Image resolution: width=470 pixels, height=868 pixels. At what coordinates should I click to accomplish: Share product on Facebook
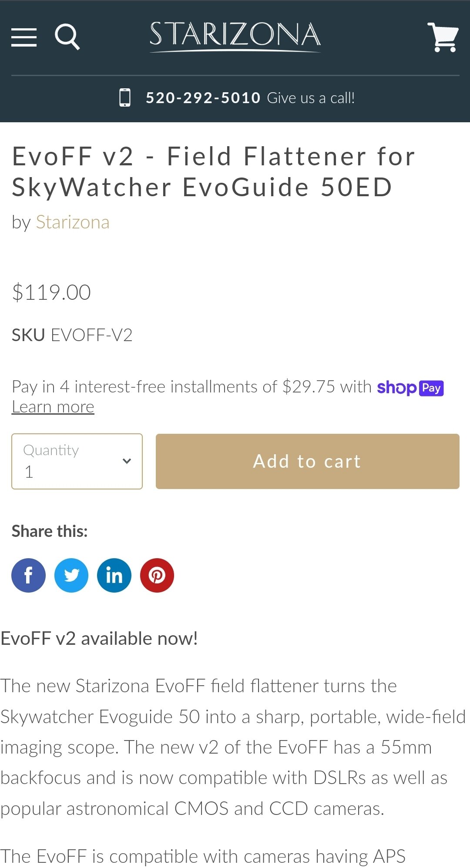coord(28,575)
